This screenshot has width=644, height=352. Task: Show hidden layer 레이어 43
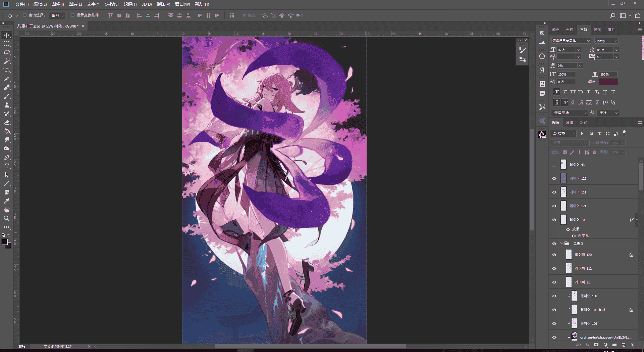coord(554,165)
